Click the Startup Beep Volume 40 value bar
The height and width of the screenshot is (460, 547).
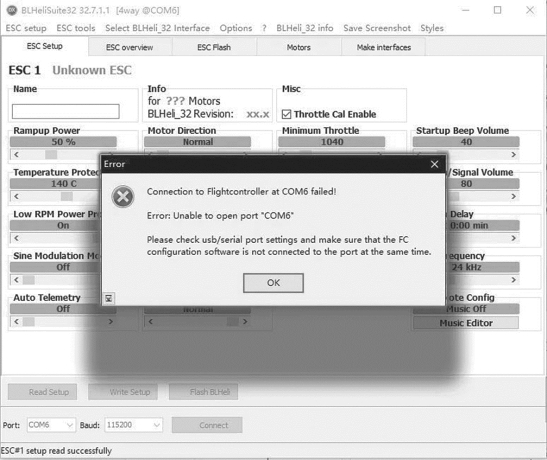(466, 142)
